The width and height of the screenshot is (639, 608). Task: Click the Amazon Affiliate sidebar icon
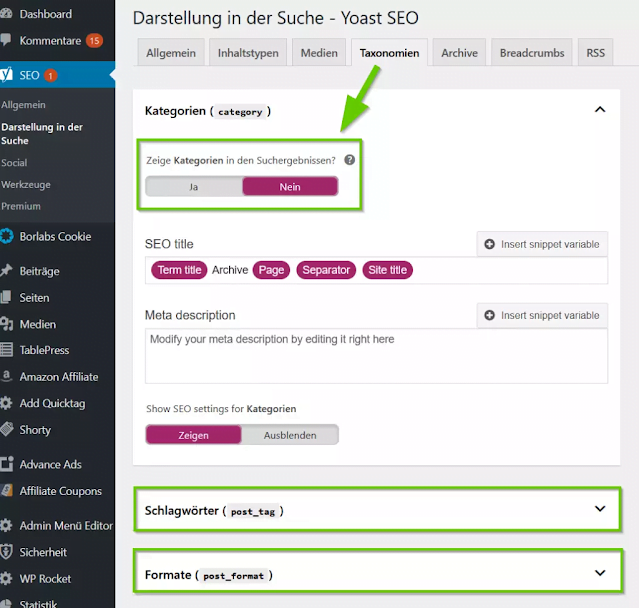(x=7, y=377)
